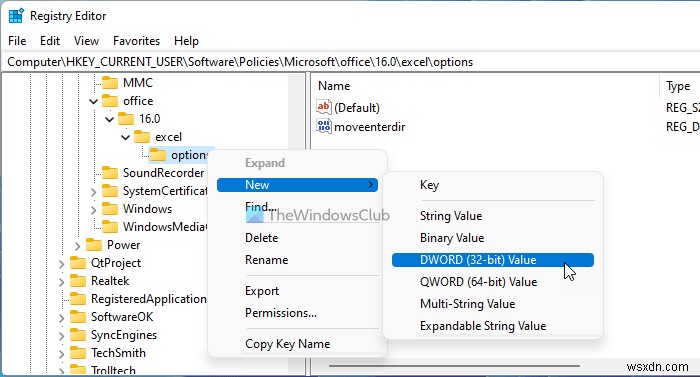This screenshot has width=700, height=377.
Task: Collapse the 16.0 key
Action: (109, 119)
